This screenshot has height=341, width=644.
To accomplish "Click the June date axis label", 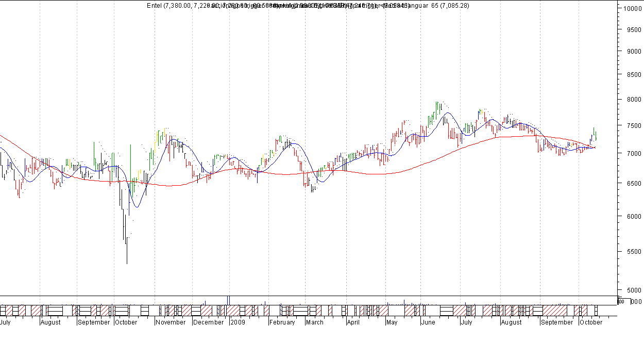I will coord(428,322).
